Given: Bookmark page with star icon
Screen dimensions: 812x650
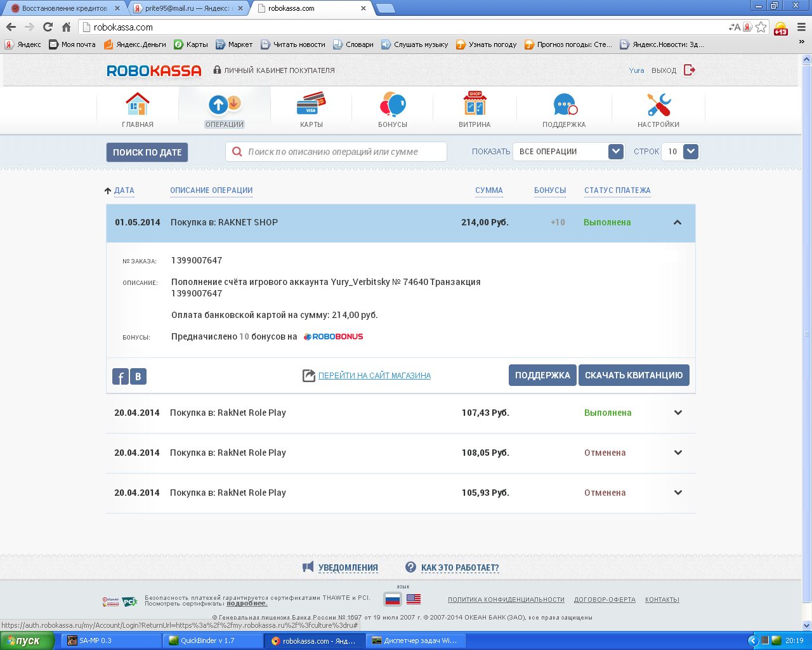Looking at the screenshot, I should (x=761, y=27).
